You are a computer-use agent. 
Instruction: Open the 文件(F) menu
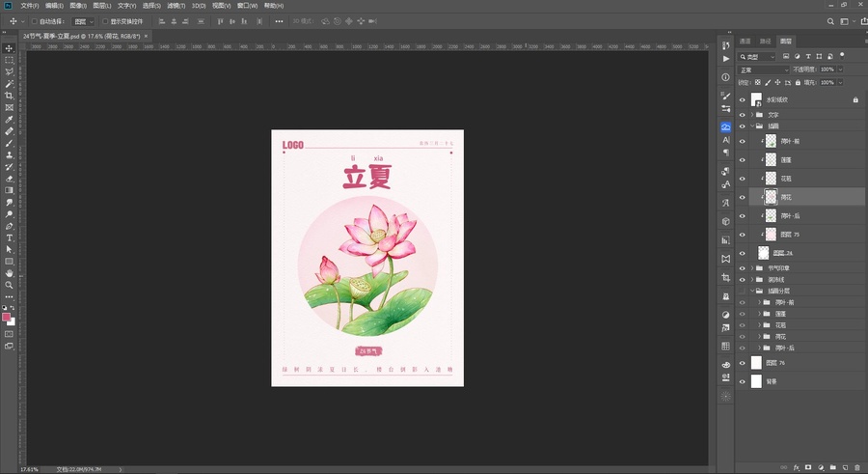(29, 6)
